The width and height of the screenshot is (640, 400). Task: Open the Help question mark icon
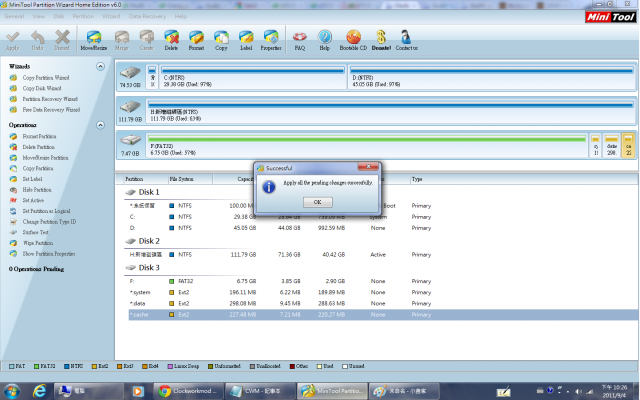click(x=324, y=40)
